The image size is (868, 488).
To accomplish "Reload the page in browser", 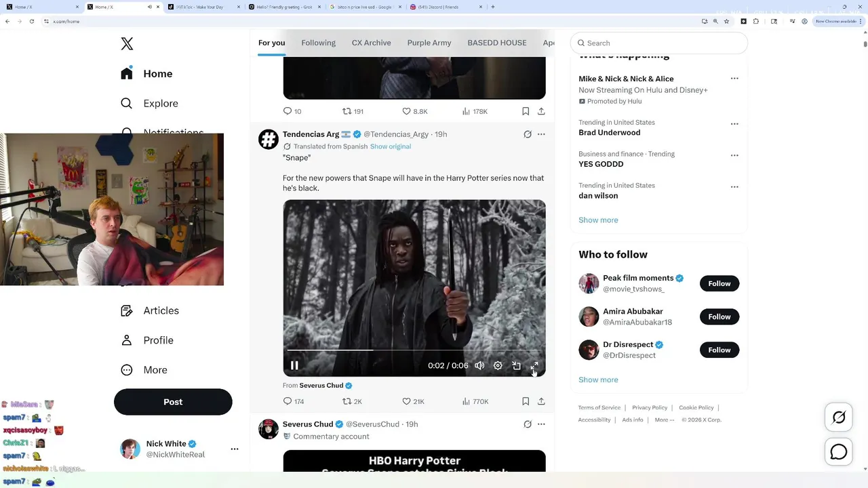I will tap(31, 21).
